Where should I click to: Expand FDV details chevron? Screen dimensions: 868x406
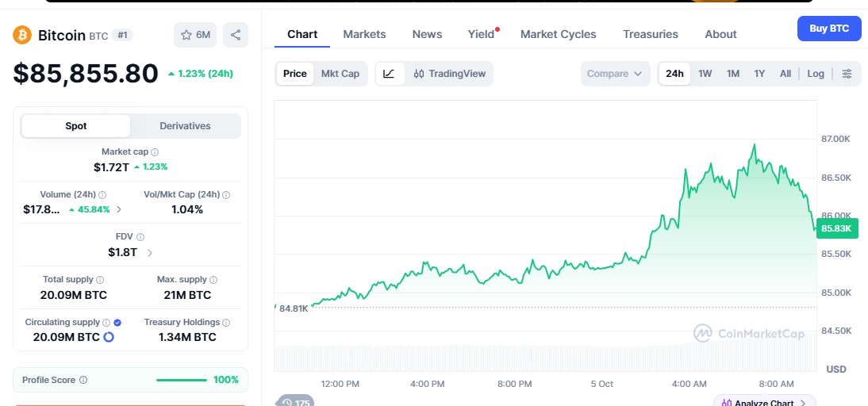point(149,253)
